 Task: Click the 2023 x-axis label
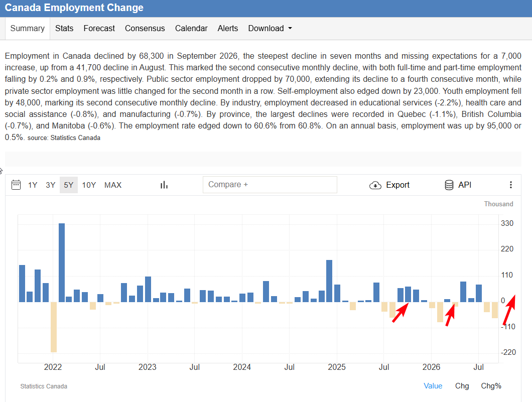pyautogui.click(x=147, y=367)
